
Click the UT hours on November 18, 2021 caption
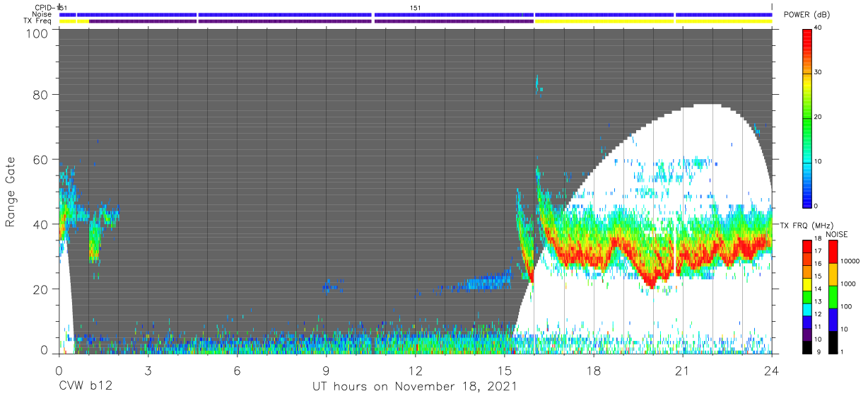(x=415, y=387)
